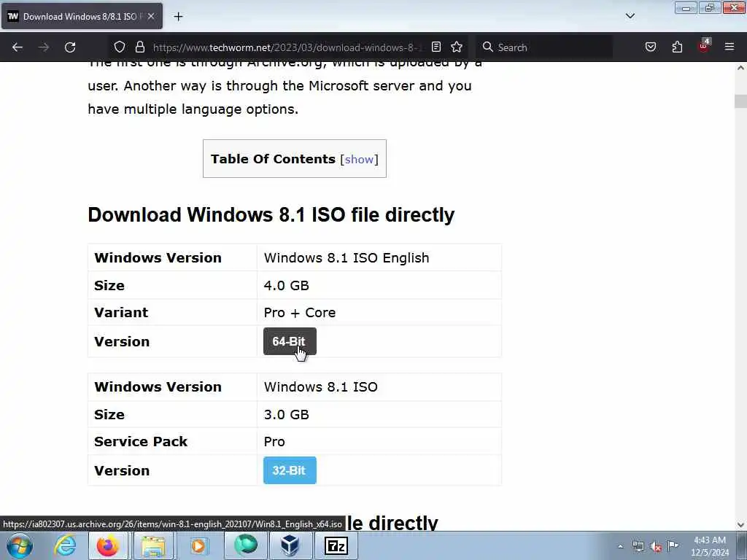This screenshot has height=560, width=747.
Task: Open the green round taskbar app
Action: pos(246,545)
